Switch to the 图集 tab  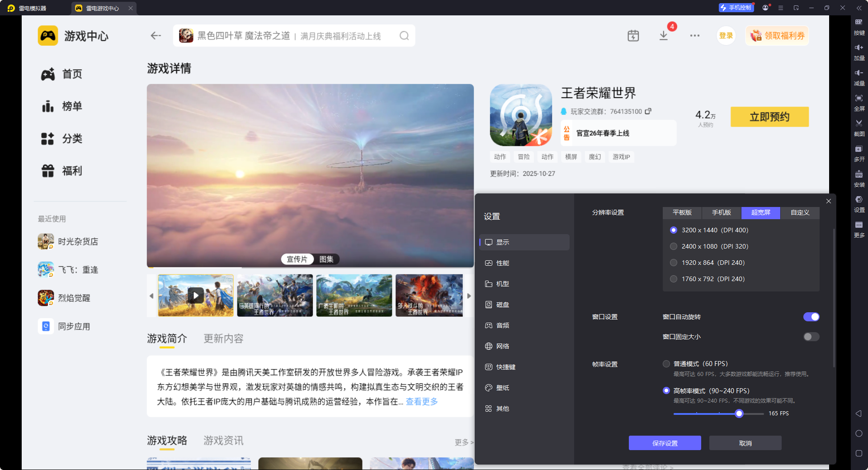click(x=326, y=259)
